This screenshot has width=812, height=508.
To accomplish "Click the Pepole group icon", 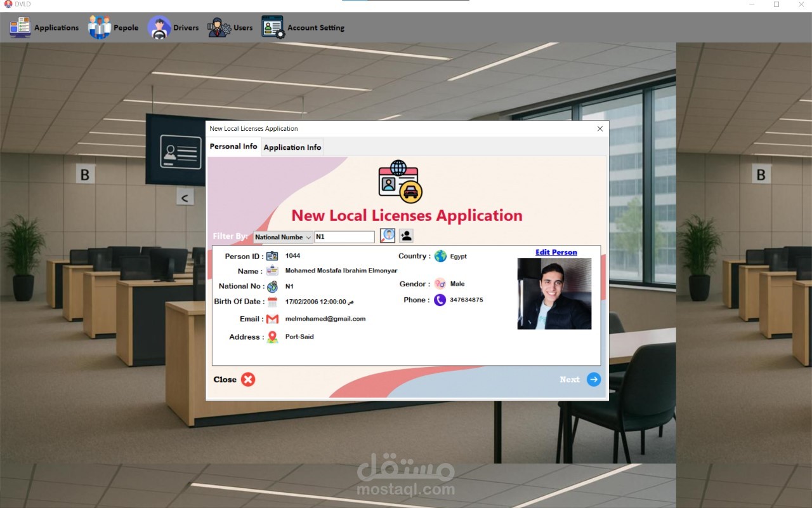I will pyautogui.click(x=99, y=28).
